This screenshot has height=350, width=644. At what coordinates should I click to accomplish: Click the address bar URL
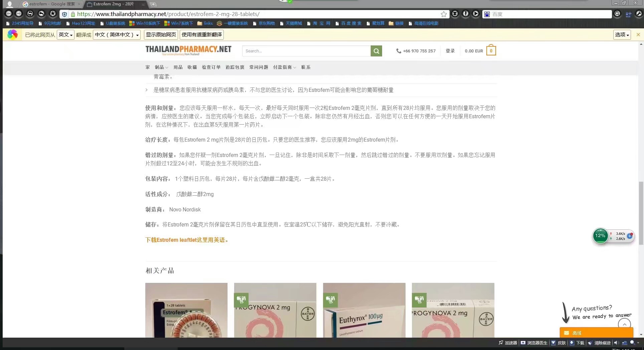click(168, 14)
